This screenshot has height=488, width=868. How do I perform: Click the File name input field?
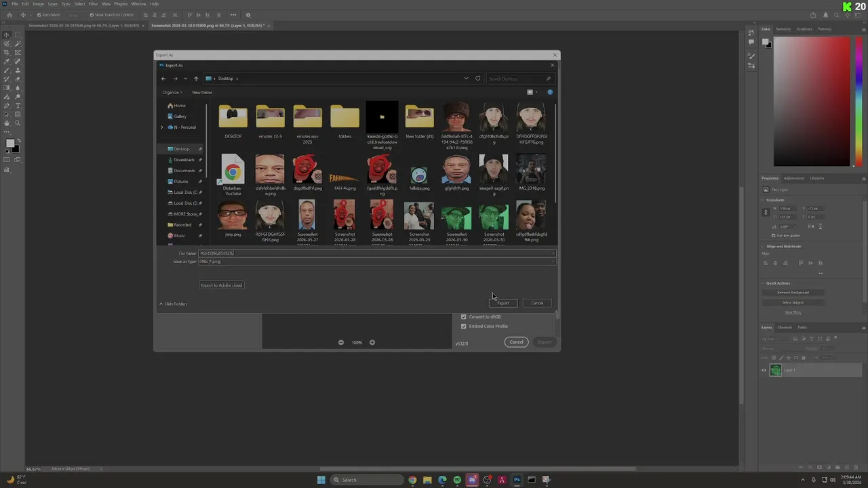(377, 253)
